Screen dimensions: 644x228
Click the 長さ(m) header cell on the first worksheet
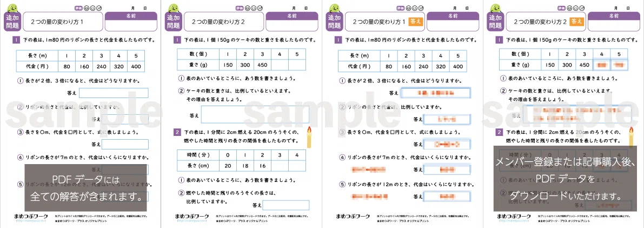pyautogui.click(x=37, y=56)
